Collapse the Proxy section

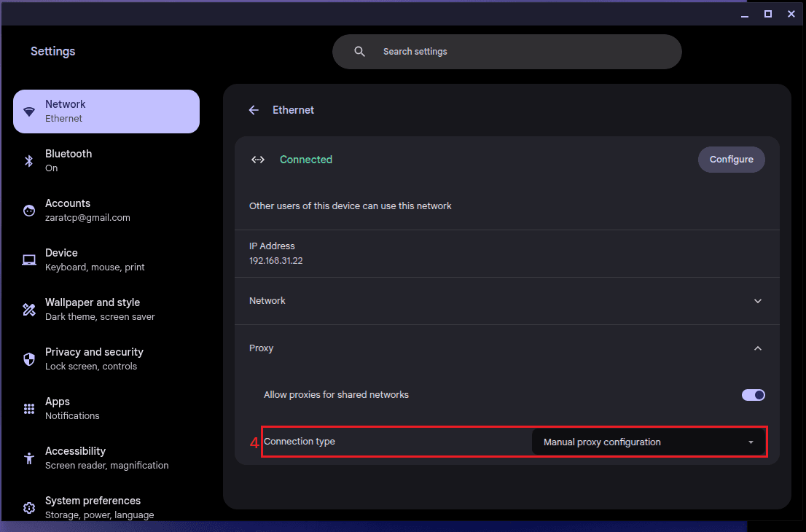click(757, 348)
